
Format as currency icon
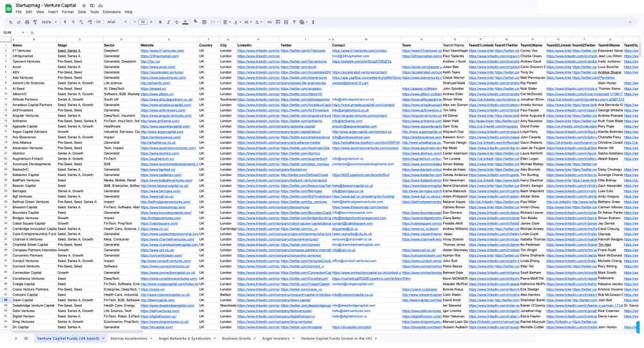pos(65,22)
